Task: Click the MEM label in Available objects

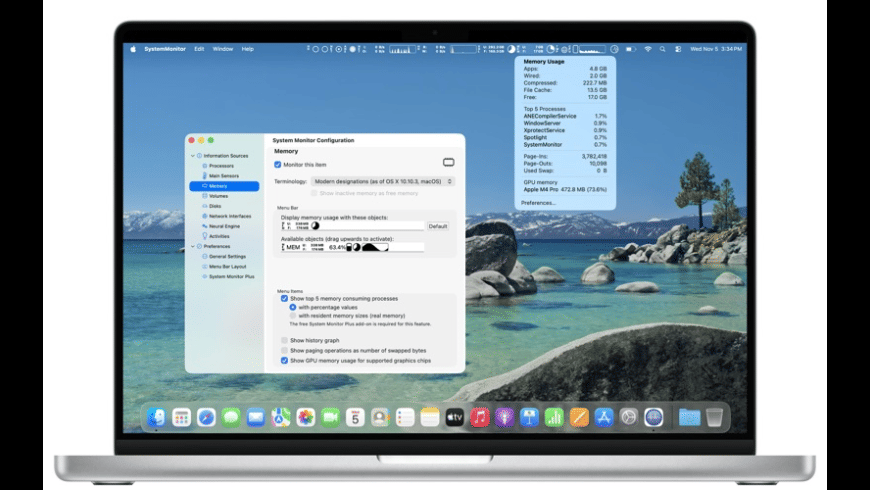Action: click(x=293, y=247)
